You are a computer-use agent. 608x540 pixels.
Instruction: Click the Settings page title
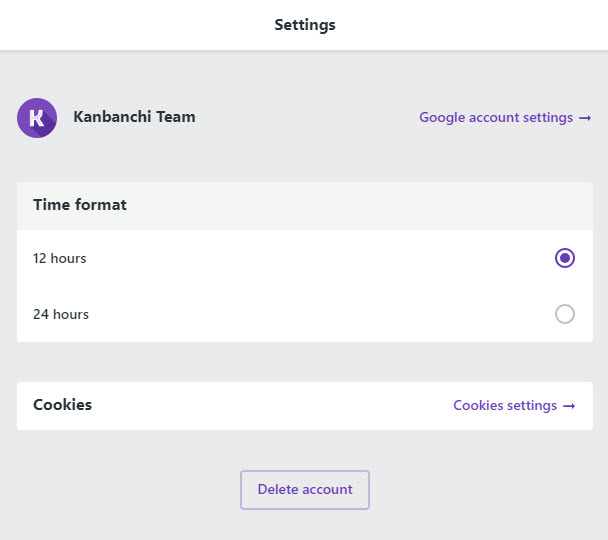[305, 25]
